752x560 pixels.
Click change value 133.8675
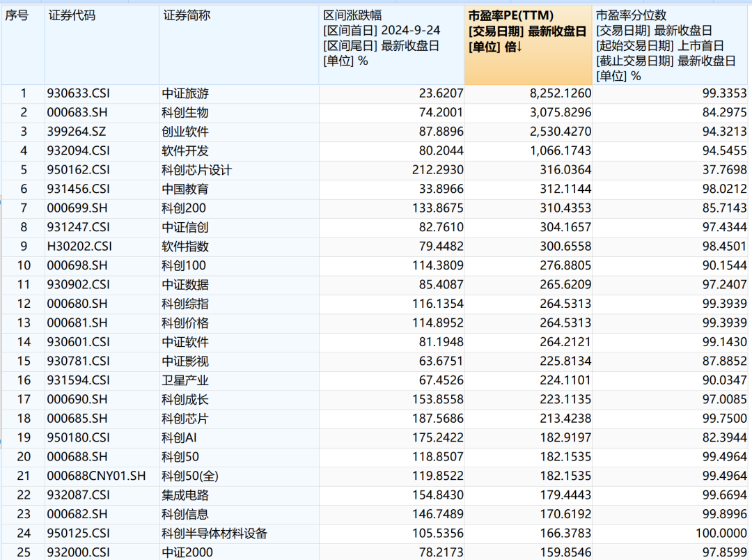437,208
